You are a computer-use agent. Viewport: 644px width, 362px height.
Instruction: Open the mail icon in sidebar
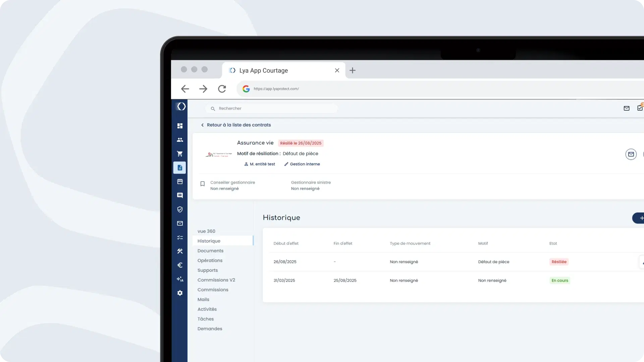(x=180, y=223)
